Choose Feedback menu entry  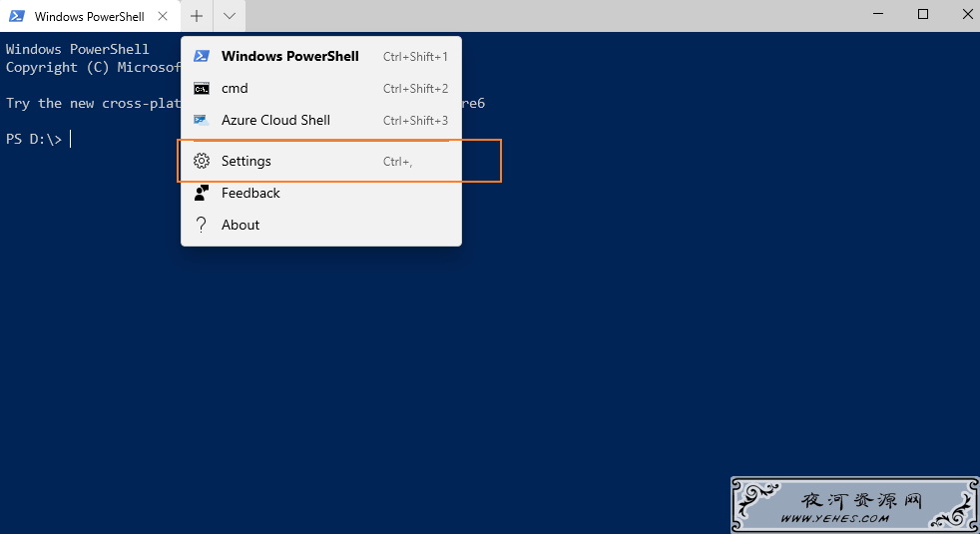[321, 193]
